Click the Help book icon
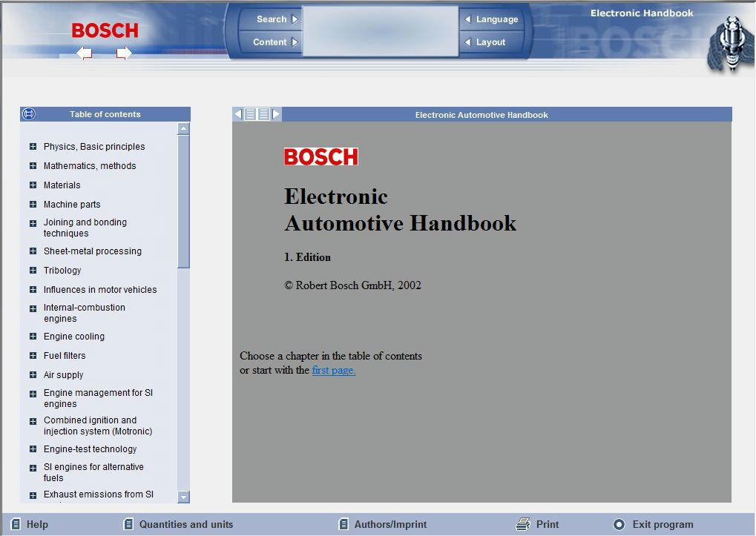The height and width of the screenshot is (536, 756). 16,524
